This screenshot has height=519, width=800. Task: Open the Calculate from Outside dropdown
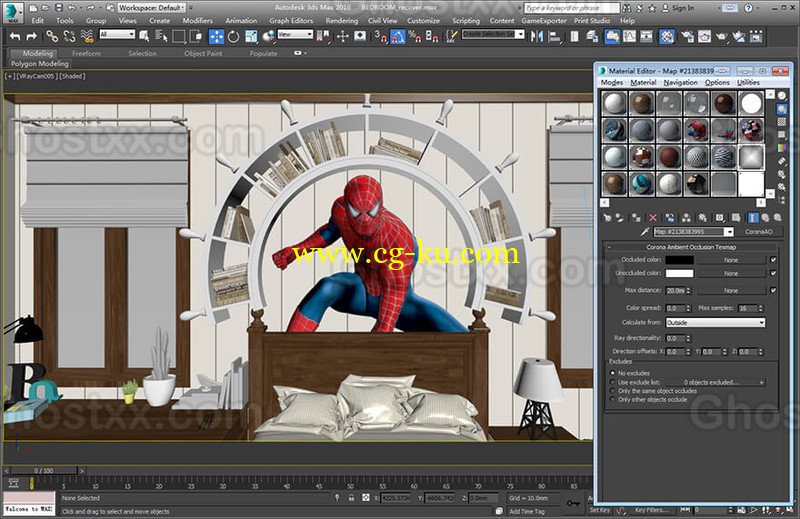click(715, 323)
